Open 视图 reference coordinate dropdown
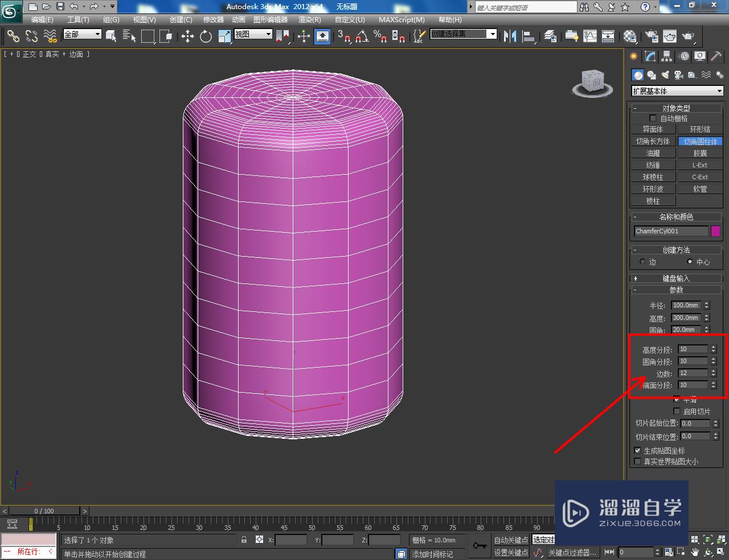 coord(253,34)
